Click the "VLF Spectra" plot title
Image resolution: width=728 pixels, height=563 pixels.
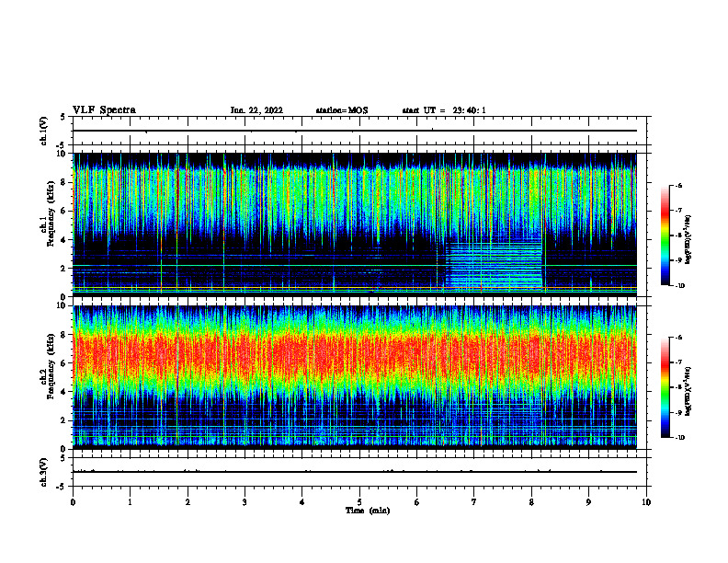(104, 110)
